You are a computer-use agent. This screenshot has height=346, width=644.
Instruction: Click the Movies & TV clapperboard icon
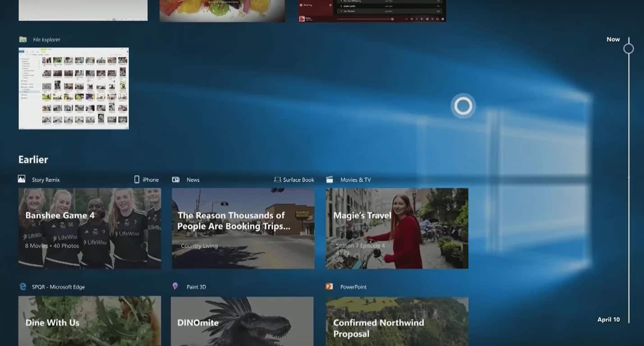(x=330, y=179)
